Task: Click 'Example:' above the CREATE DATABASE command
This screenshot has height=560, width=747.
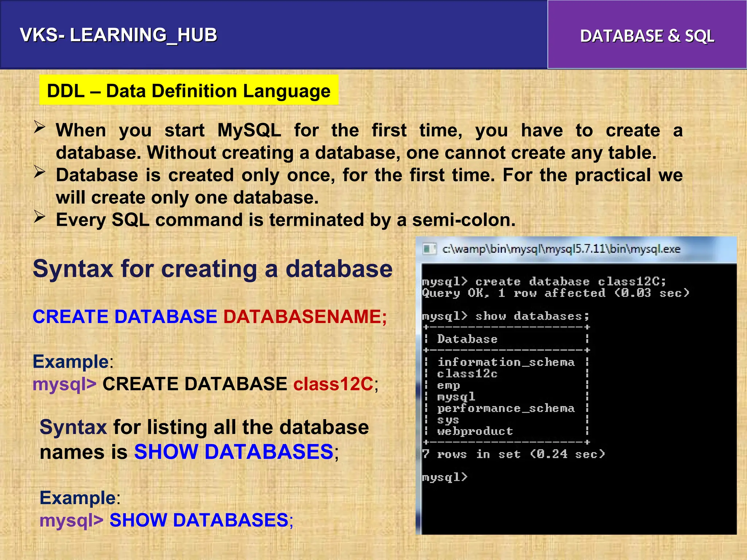Action: [x=73, y=362]
